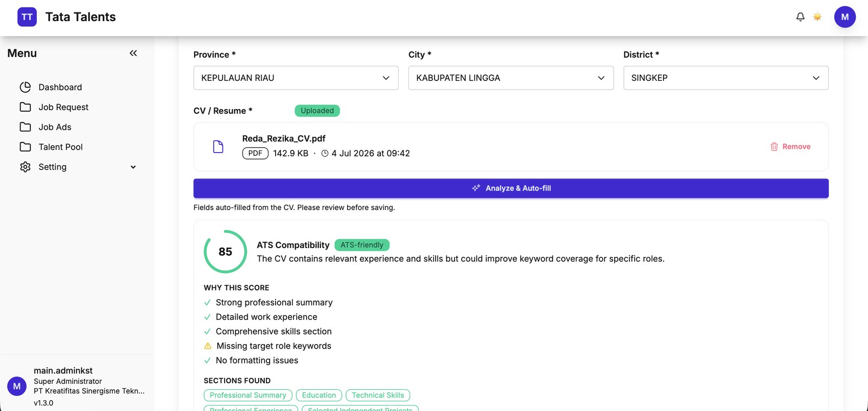Click the Setting gear icon
The image size is (868, 411).
pos(25,167)
